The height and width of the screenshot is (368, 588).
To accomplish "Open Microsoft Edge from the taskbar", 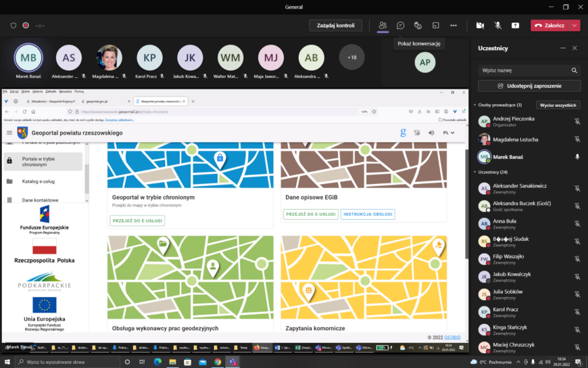I will 157,362.
